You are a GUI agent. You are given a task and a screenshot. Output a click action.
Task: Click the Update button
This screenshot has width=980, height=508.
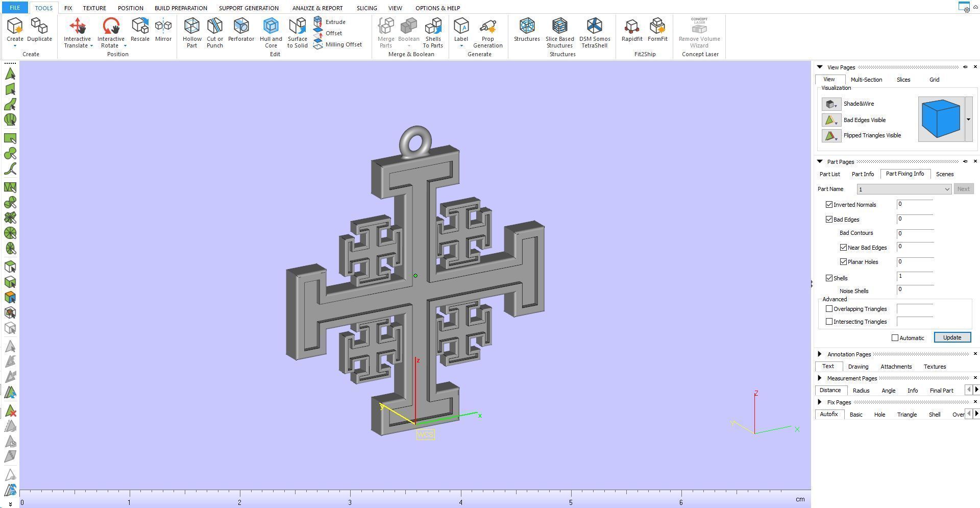pyautogui.click(x=952, y=337)
